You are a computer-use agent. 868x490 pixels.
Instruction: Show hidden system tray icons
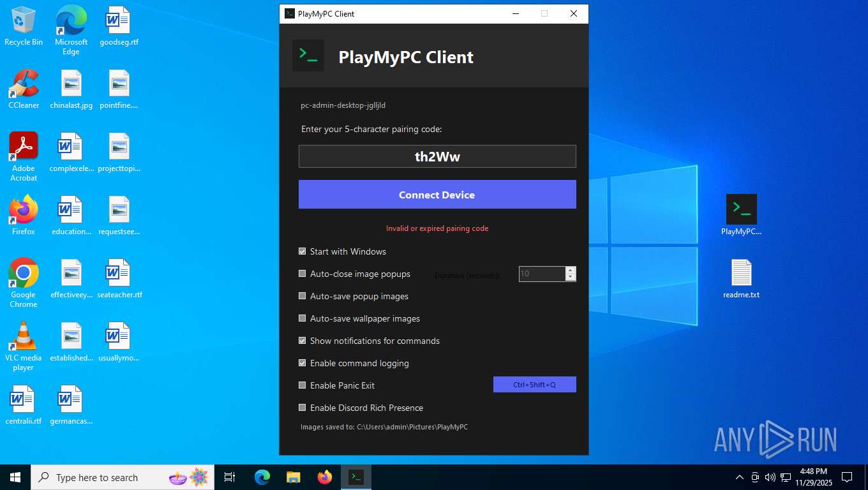coord(740,477)
